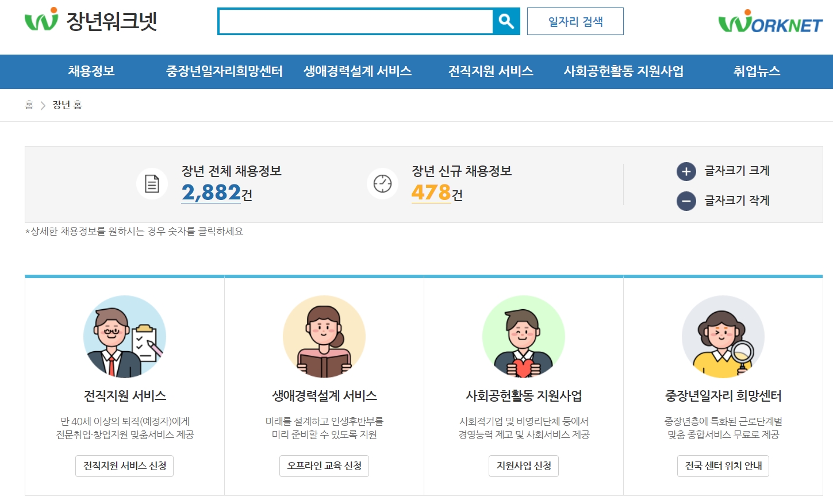
Task: Go to 홈 in breadcrumb
Action: click(x=29, y=105)
